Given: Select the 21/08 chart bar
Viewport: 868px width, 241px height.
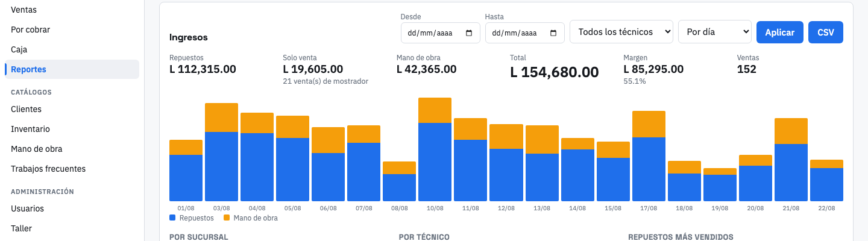Looking at the screenshot, I should pyautogui.click(x=791, y=160).
